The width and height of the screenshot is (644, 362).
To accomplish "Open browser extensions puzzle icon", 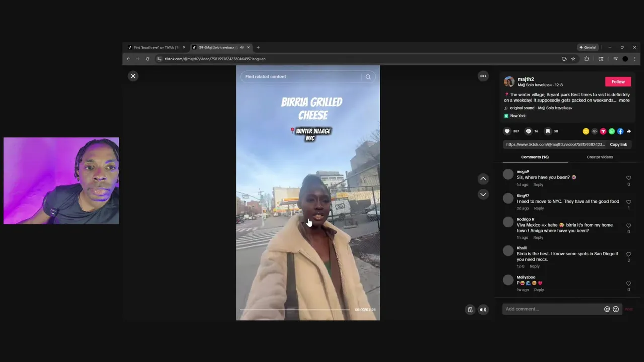I will tap(586, 59).
